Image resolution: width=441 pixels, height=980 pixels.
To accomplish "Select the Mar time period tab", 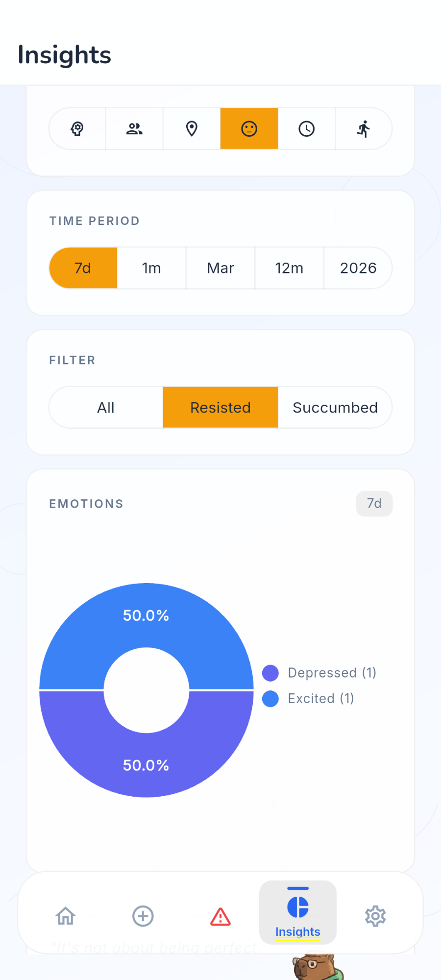I will point(220,268).
